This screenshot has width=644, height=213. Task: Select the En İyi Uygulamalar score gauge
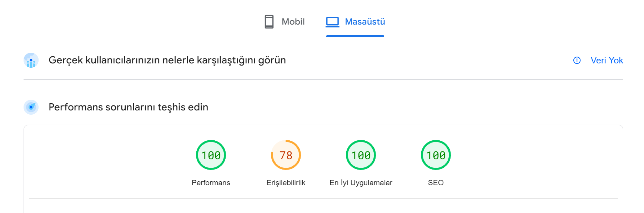pyautogui.click(x=361, y=155)
